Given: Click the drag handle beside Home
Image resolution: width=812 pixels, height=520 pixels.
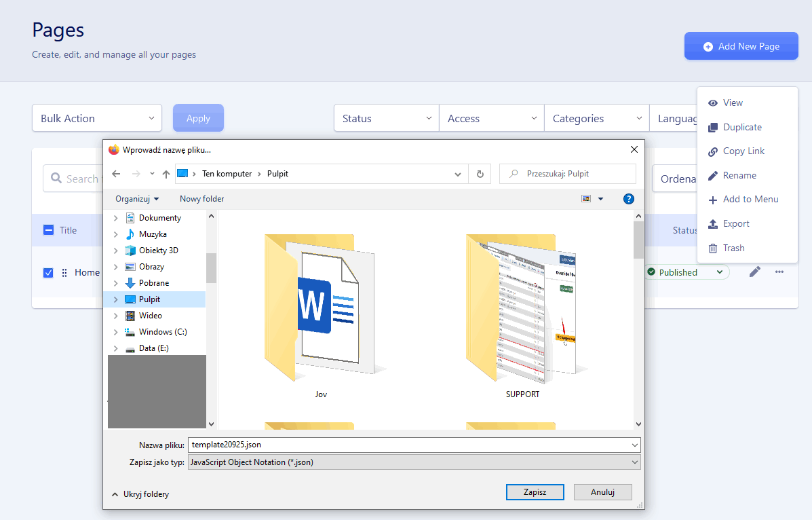Looking at the screenshot, I should (x=64, y=273).
